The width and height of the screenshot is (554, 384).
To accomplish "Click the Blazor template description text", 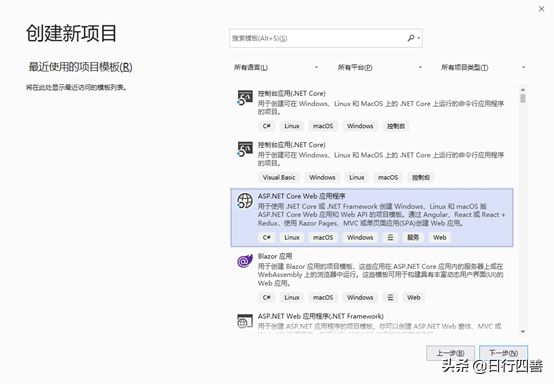I will coord(381,275).
